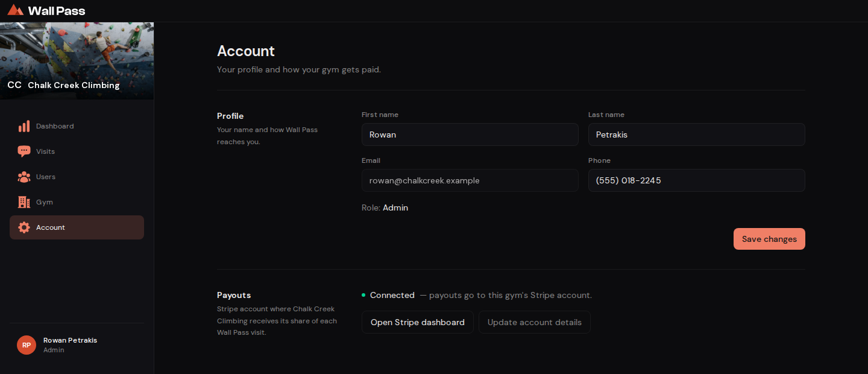Click the RP avatar circle
Image resolution: width=868 pixels, height=374 pixels.
click(x=27, y=345)
